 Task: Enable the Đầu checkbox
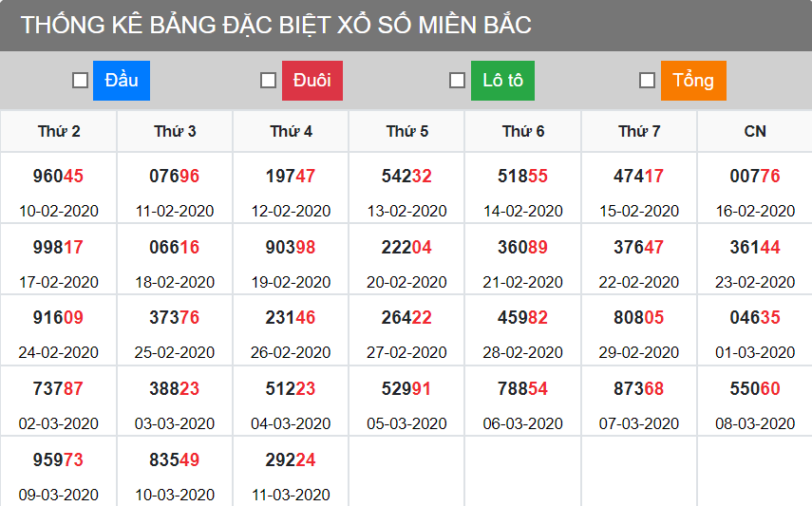tap(81, 81)
